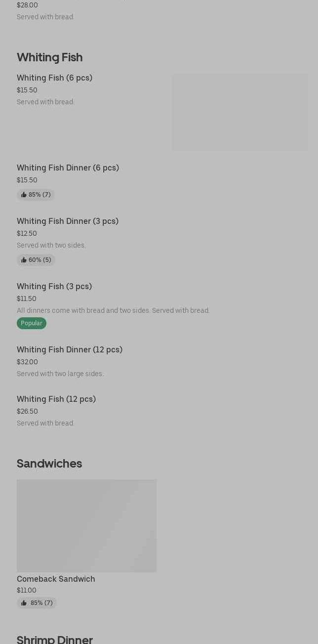Click thumbs-up icon beside the 60% rating
This screenshot has width=318, height=644.
(x=24, y=260)
